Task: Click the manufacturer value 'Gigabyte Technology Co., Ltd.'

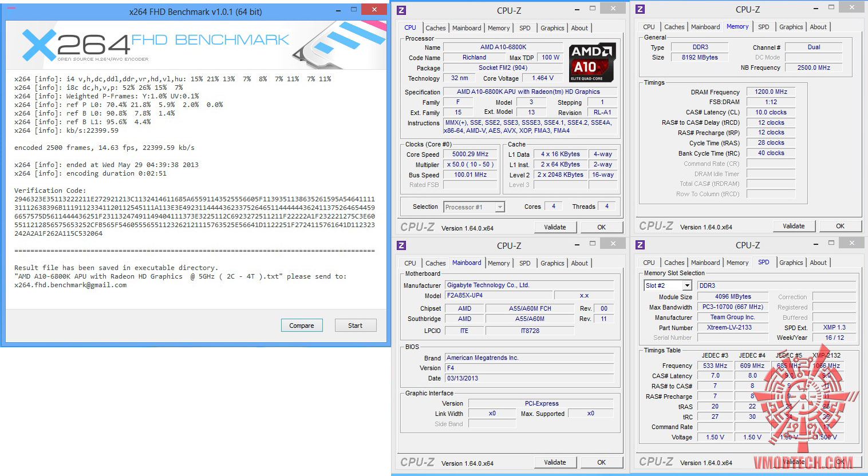Action: click(x=530, y=285)
